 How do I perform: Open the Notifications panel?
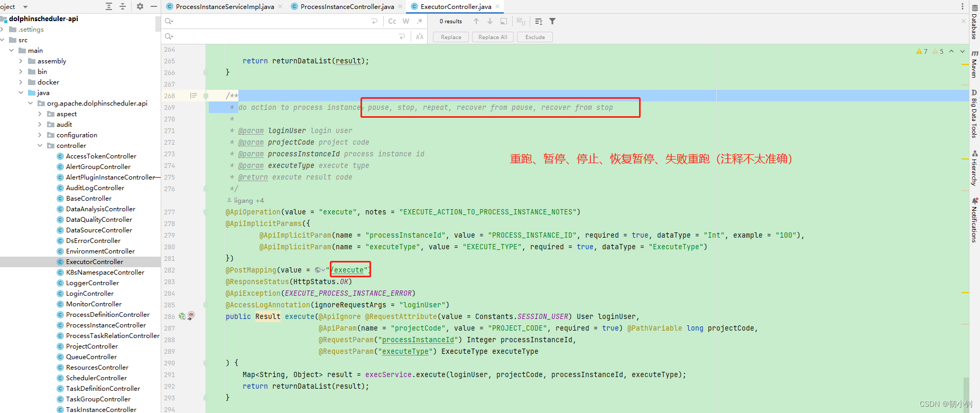click(974, 220)
